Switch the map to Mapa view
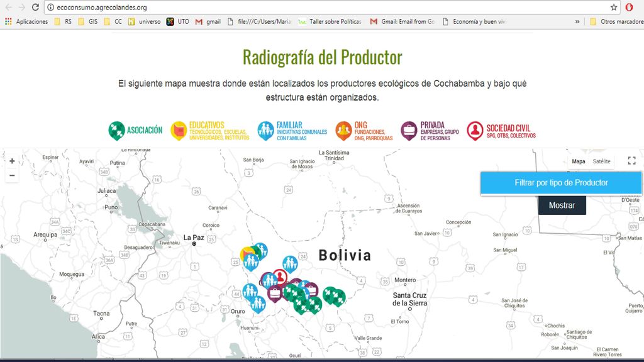644x362 pixels. point(579,162)
